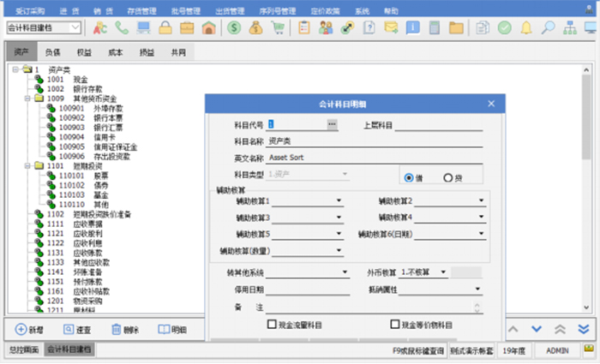Click the money bag toolbar icon
The image size is (600, 364).
pyautogui.click(x=256, y=28)
